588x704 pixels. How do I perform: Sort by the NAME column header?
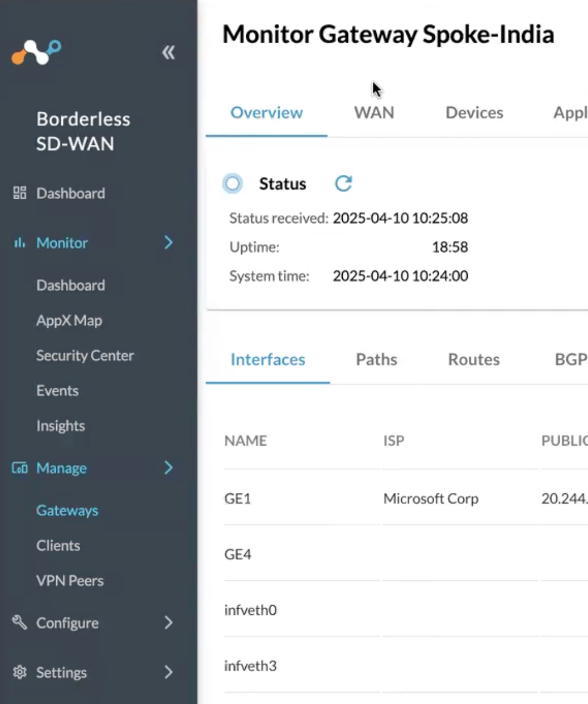click(245, 441)
